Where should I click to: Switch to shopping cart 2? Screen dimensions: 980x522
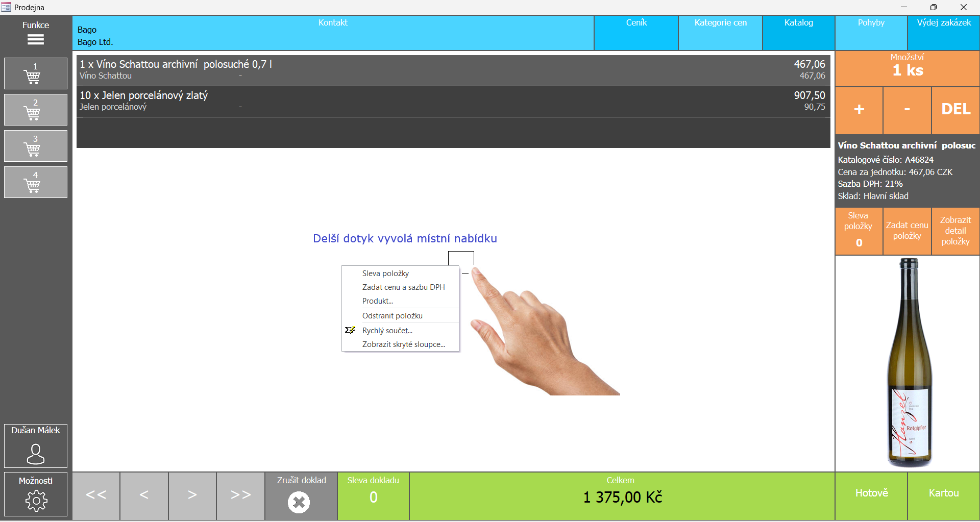coord(36,110)
